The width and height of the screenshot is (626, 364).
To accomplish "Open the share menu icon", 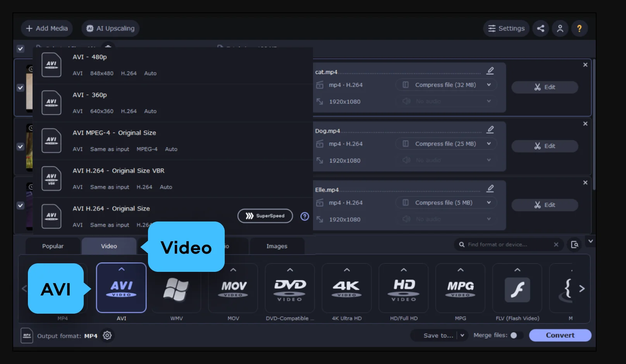I will click(541, 28).
